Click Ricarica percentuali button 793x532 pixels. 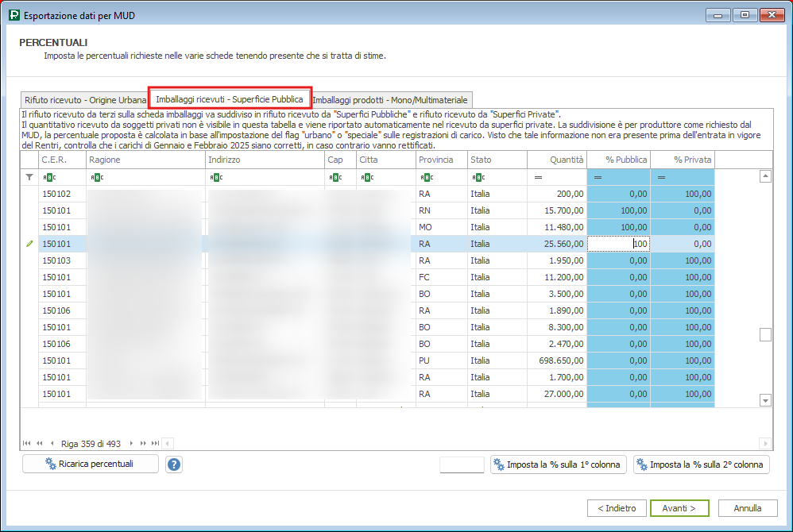(91, 464)
